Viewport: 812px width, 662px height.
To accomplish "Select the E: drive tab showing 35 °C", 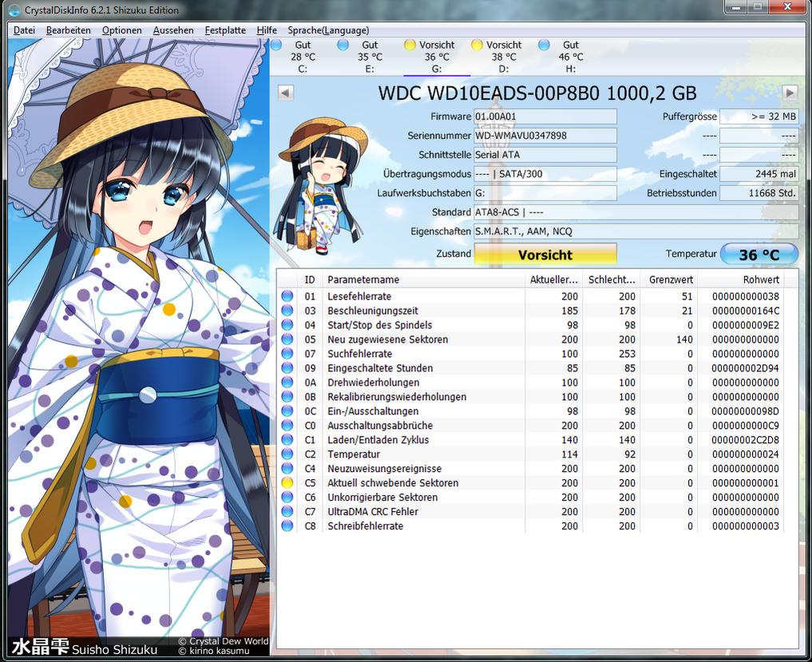I will [x=370, y=57].
